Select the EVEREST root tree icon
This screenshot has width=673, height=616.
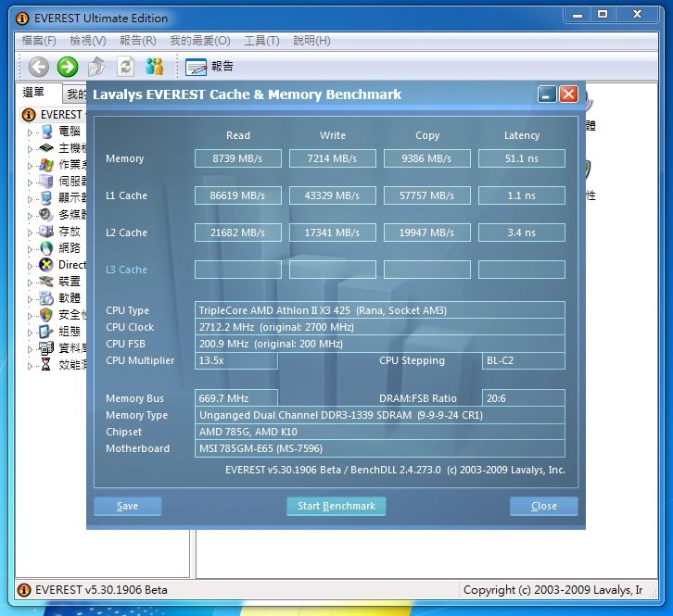click(29, 115)
